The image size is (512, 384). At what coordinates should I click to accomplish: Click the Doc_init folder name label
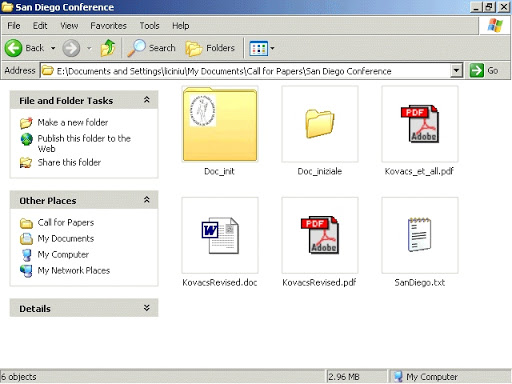(219, 171)
